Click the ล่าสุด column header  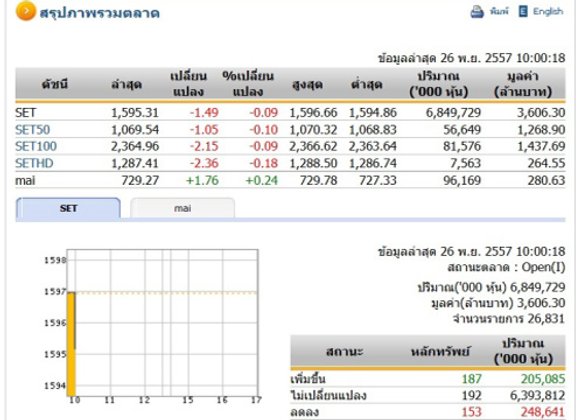126,84
